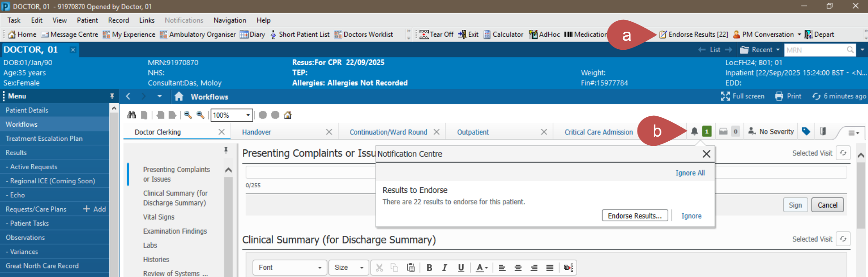The width and height of the screenshot is (868, 277).
Task: Toggle bold formatting in Clinical Summary editor
Action: [x=429, y=267]
